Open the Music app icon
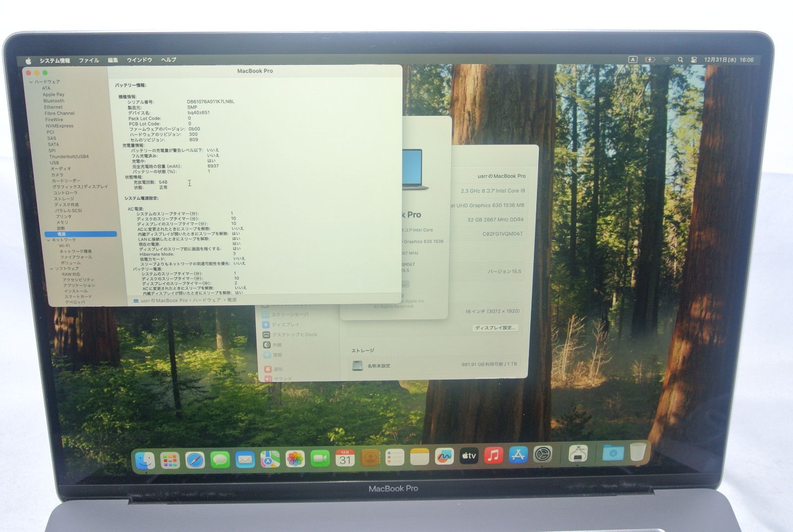Screen dimensions: 793x532 (x=493, y=455)
